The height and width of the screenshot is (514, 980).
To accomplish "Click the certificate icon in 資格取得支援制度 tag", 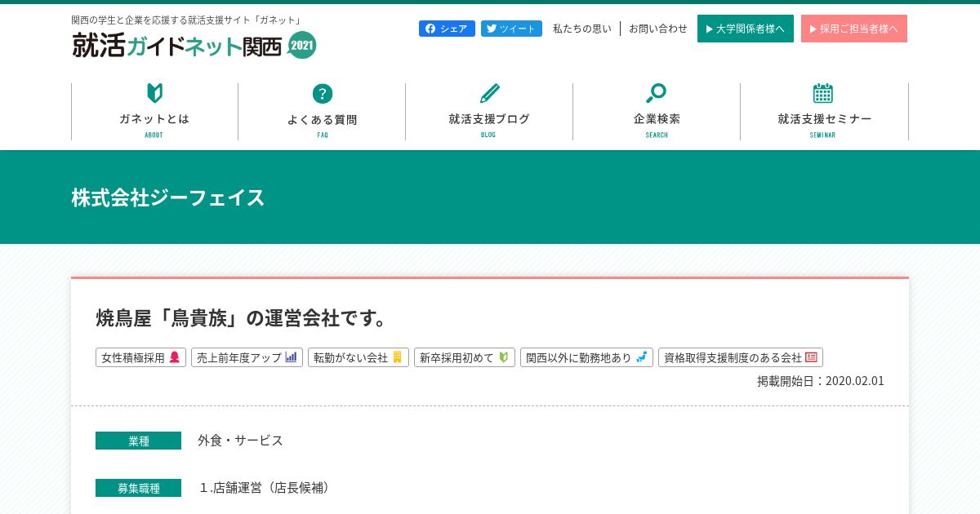I will coord(811,357).
